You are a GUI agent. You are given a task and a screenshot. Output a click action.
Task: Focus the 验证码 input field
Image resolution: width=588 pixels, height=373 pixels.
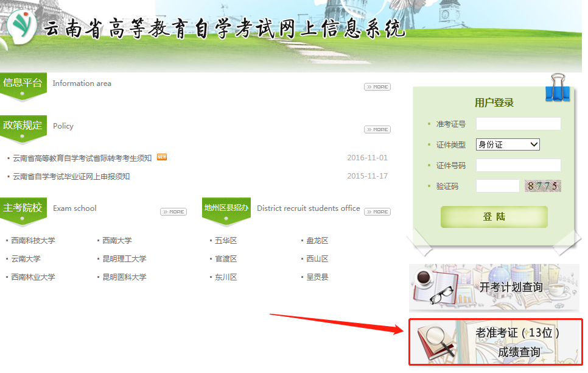(498, 186)
